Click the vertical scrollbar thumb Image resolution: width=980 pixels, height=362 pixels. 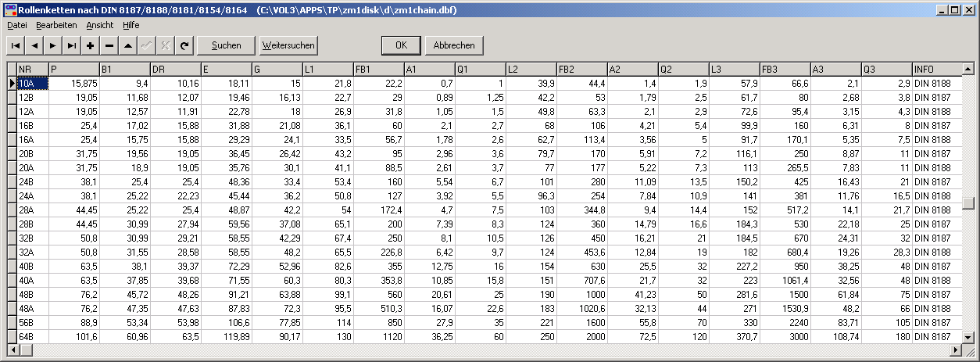point(968,203)
